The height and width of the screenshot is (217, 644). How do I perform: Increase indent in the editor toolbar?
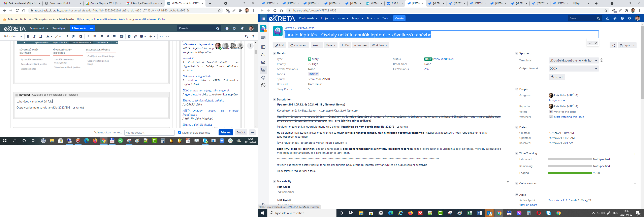tap(94, 36)
